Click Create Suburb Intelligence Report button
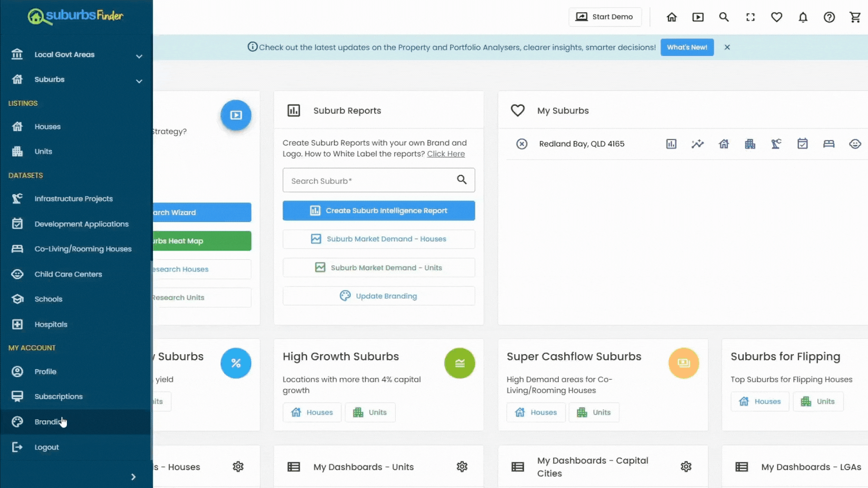This screenshot has width=868, height=488. [378, 211]
